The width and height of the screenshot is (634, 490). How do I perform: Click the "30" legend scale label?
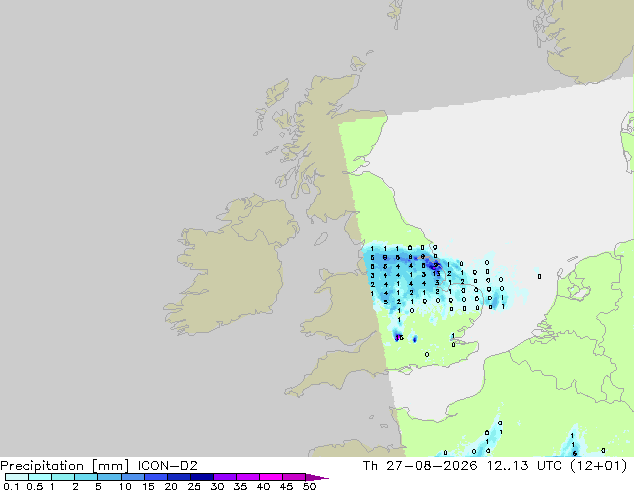pos(217,486)
